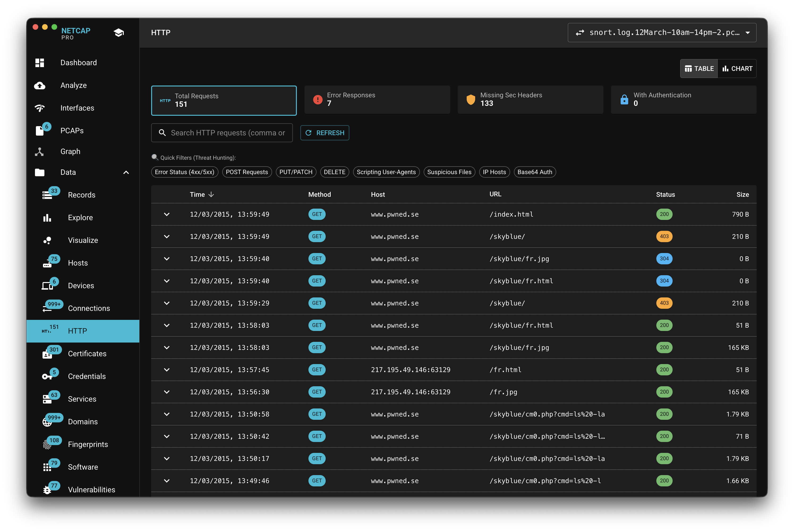The width and height of the screenshot is (794, 532).
Task: Expand the 13:59:40 /skyblue/fr.jpg row
Action: tap(166, 259)
